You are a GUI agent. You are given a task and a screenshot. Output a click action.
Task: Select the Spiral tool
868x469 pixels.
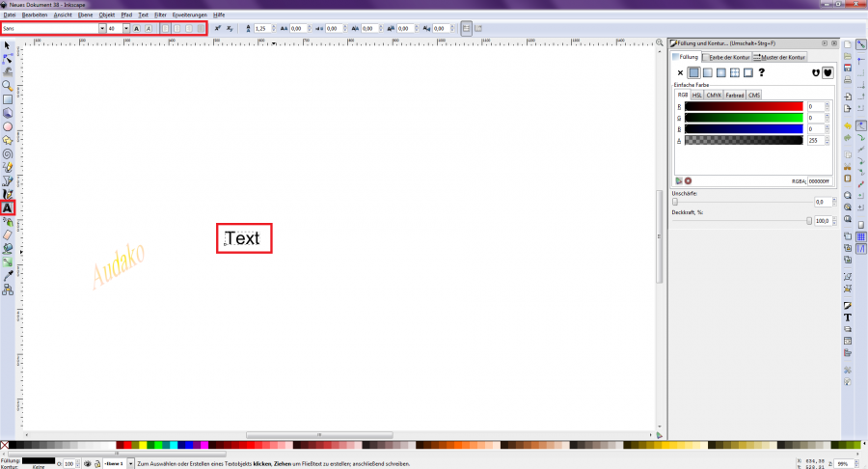click(8, 153)
